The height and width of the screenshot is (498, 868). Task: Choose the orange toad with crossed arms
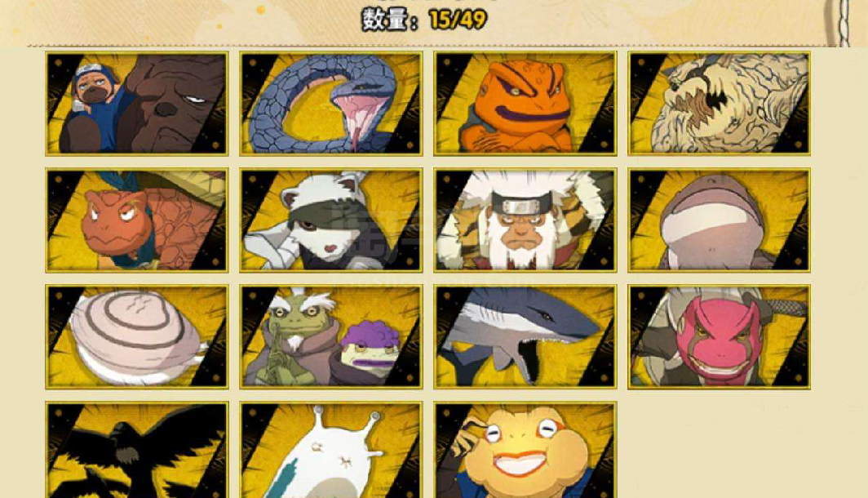click(x=525, y=104)
